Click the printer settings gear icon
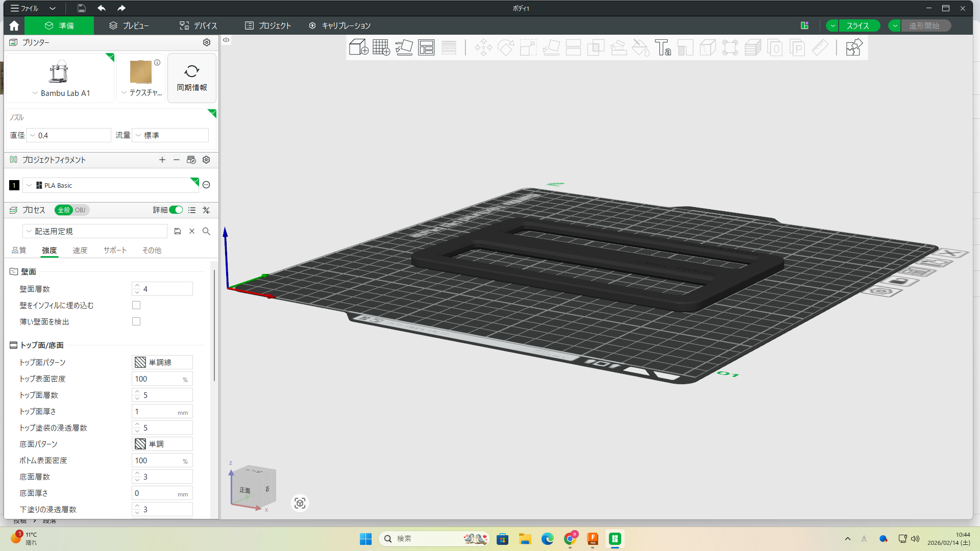Screen dimensions: 980x551 coord(207,42)
